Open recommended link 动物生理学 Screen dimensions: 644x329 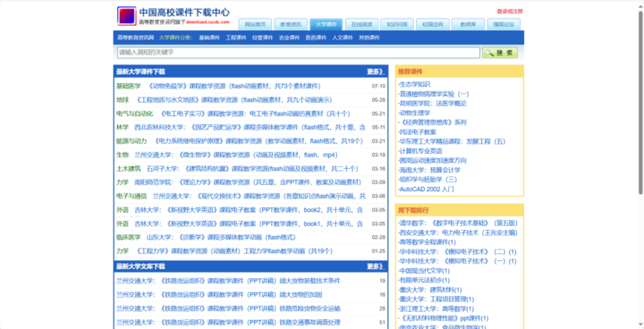(414, 113)
